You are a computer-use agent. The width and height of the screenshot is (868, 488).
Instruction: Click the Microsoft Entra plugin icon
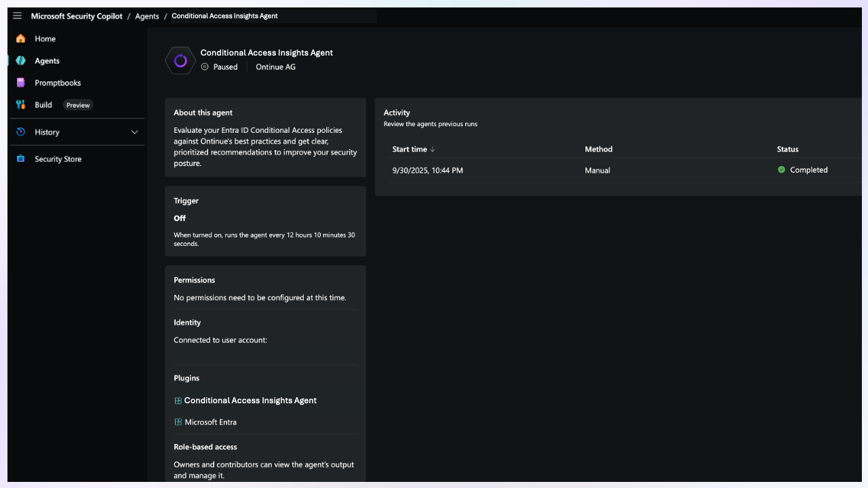pos(178,422)
